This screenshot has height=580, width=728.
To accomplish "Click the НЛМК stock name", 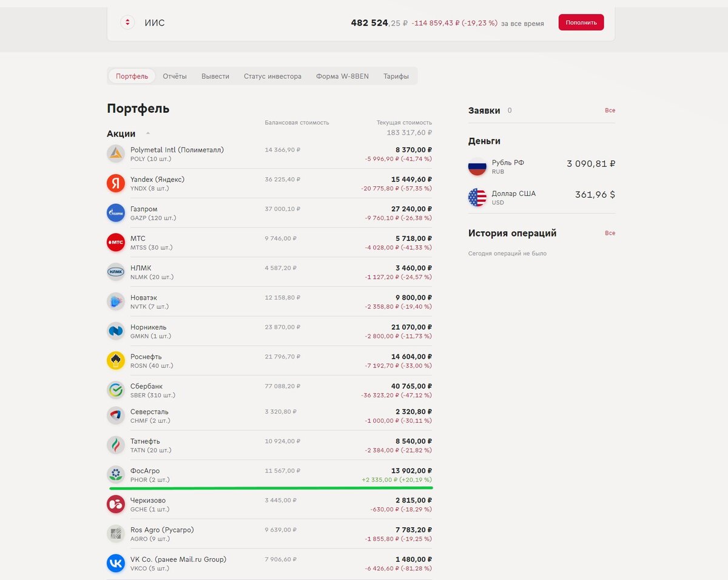I will tap(141, 268).
